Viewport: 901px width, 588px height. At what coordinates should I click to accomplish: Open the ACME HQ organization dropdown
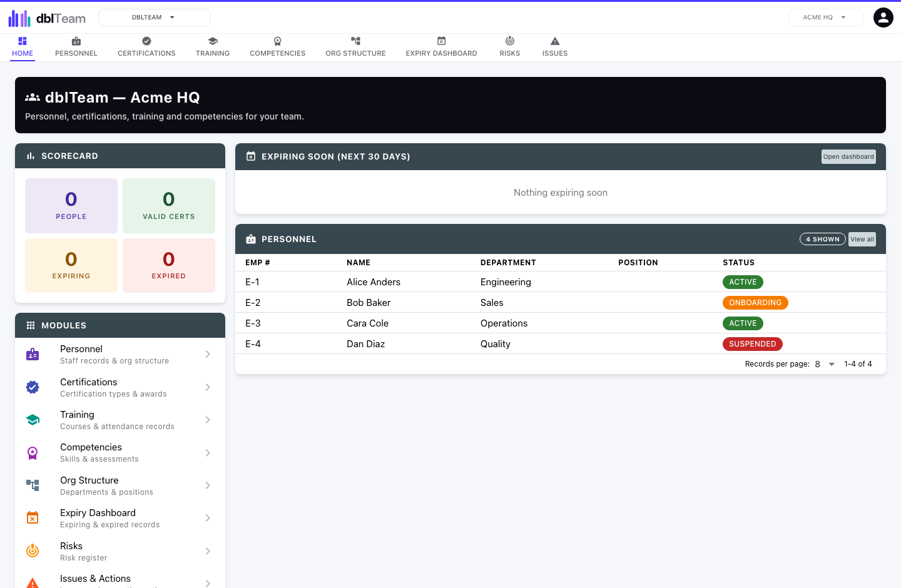click(825, 18)
